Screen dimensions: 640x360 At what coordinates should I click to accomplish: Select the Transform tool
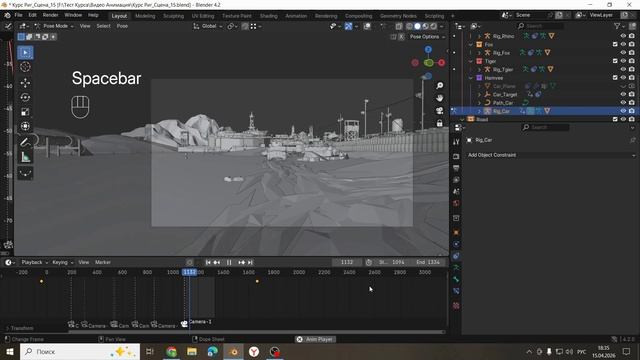click(x=25, y=126)
